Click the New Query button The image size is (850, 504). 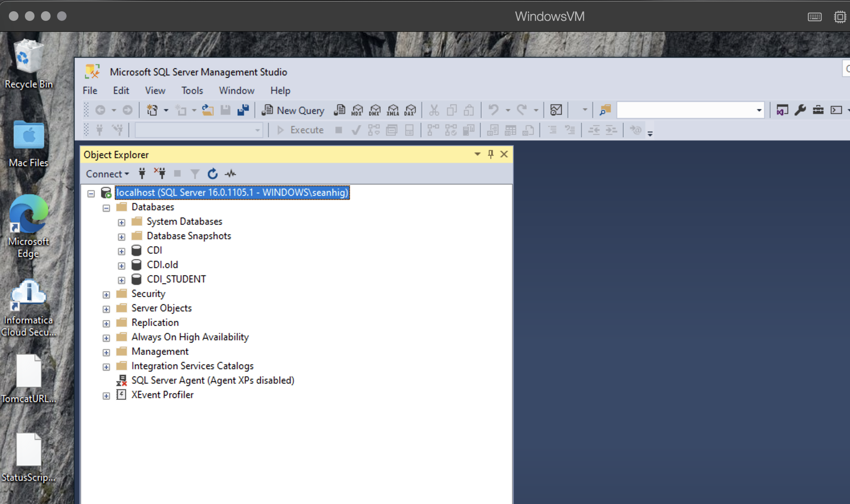coord(293,110)
